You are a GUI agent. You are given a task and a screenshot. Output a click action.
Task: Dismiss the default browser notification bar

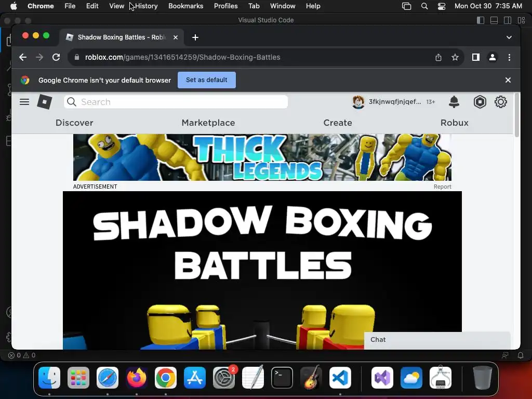tap(508, 80)
